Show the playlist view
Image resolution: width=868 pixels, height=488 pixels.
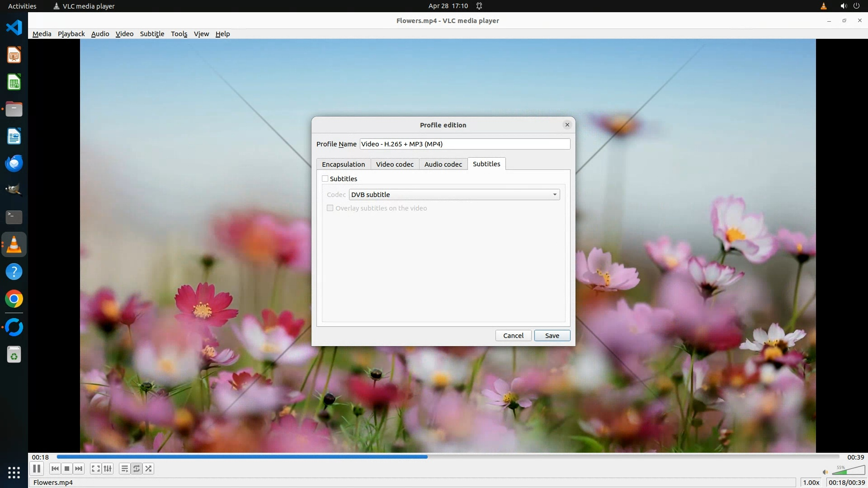[x=124, y=469]
